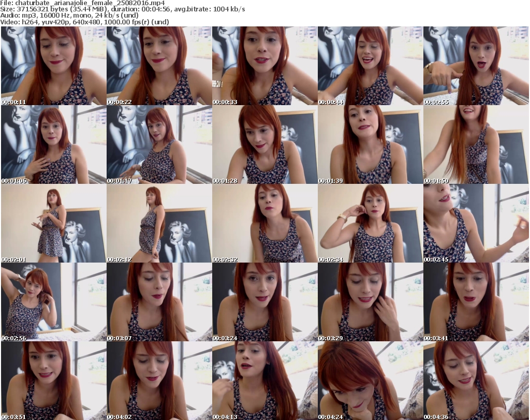Select the 00:03:51 frame
This screenshot has width=530, height=420.
point(53,381)
